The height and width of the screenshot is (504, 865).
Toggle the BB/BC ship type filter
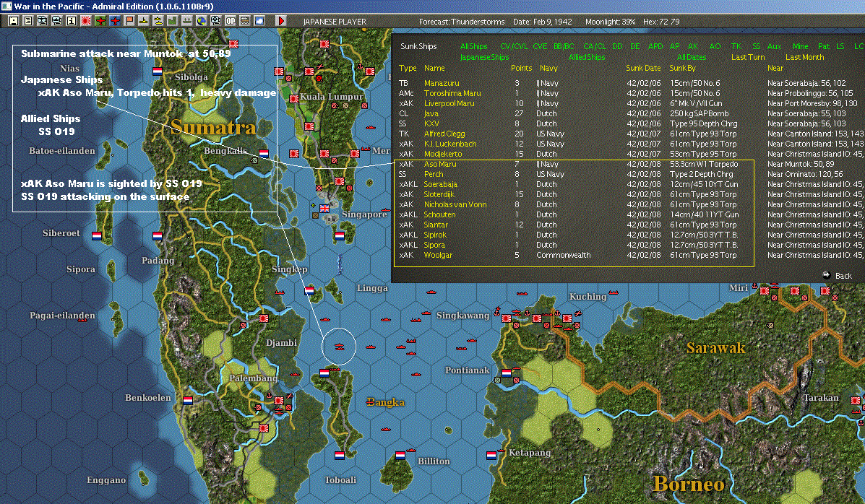tap(564, 46)
